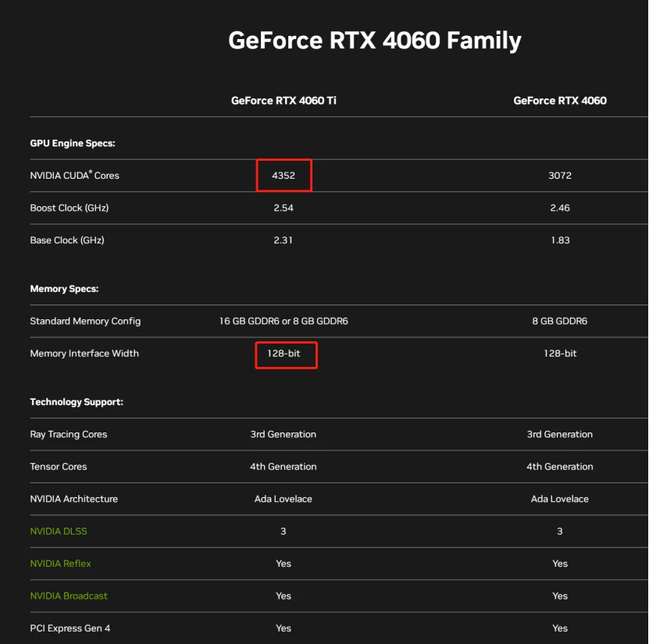The height and width of the screenshot is (644, 649).
Task: Click the GeForce RTX 4060 Ti column header
Action: 283,101
